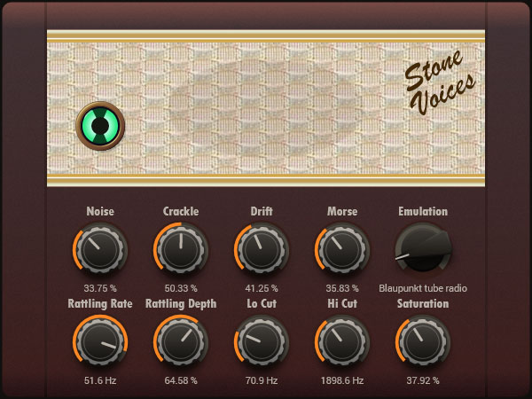Image resolution: width=532 pixels, height=399 pixels.
Task: Click the 50.33 % Crackle value readout
Action: [181, 288]
